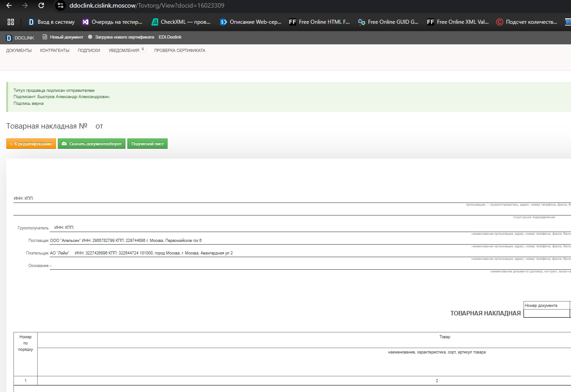Screen dimensions: 571x392
Task: Open ПРОВЕРКА СЕРТИФИКАТА menu item
Action: click(180, 51)
